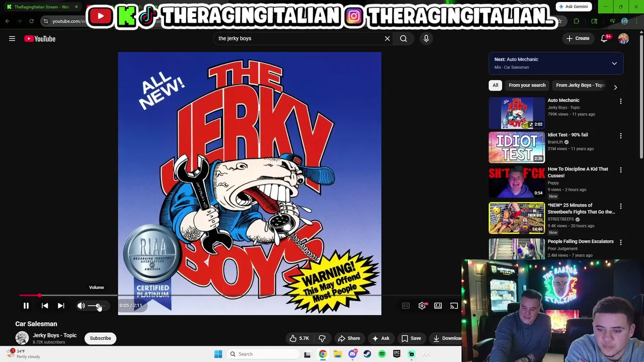Screen dimensions: 644x362
Task: Click the Ask sparkle button
Action: click(x=380, y=338)
